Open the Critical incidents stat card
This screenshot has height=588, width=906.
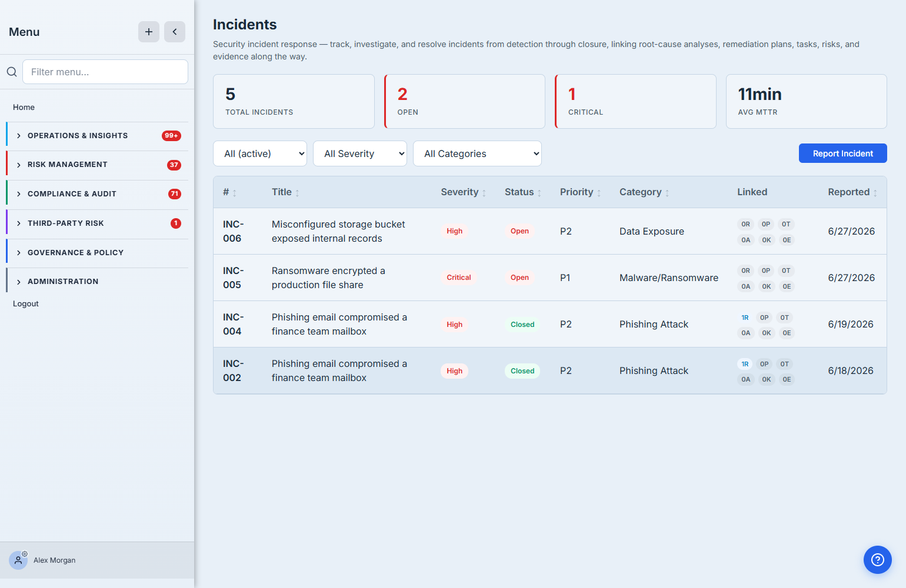click(x=636, y=101)
